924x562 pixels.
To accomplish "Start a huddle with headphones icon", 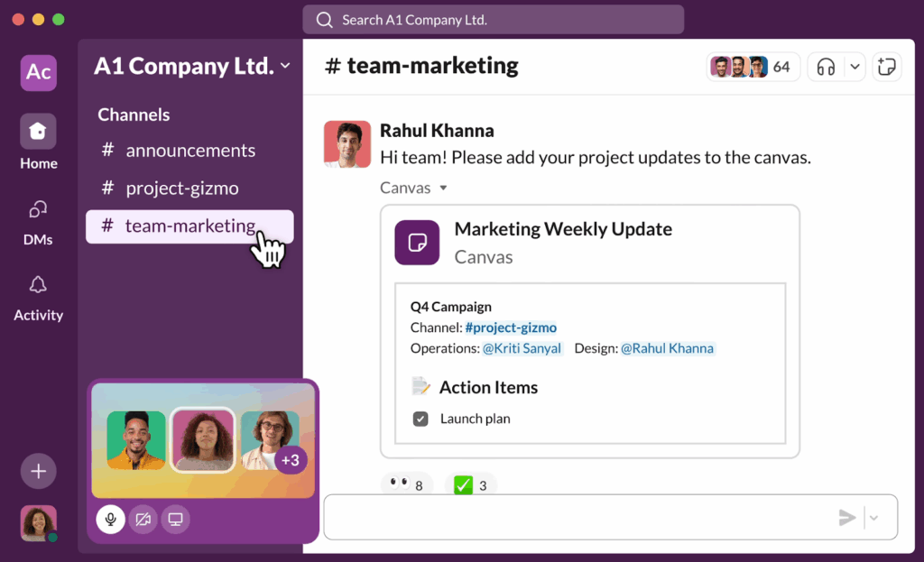I will tap(826, 67).
